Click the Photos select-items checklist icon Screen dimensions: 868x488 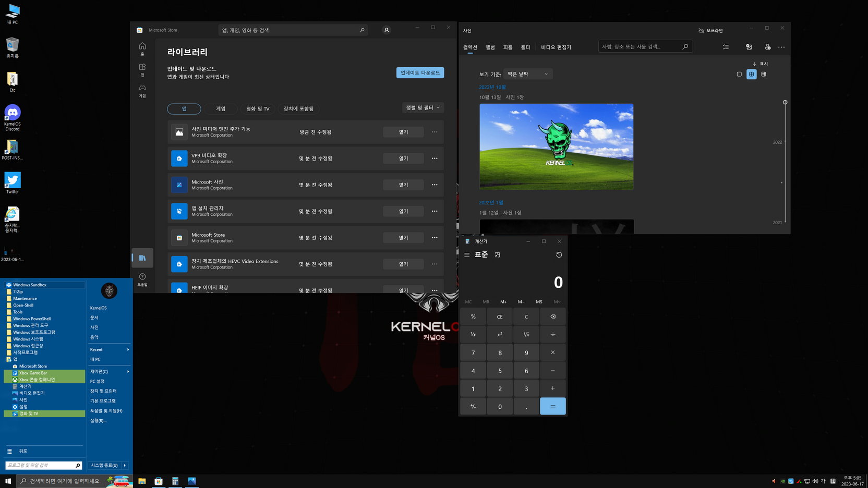point(726,47)
